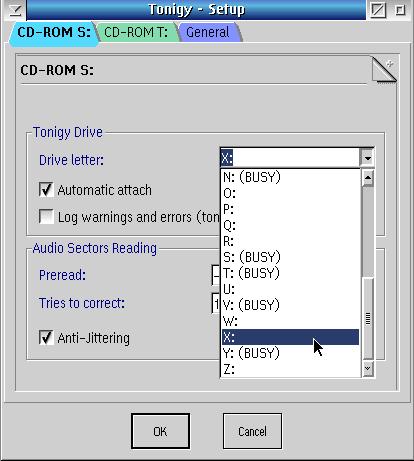The width and height of the screenshot is (414, 461).
Task: Open the General tab
Action: 208,32
